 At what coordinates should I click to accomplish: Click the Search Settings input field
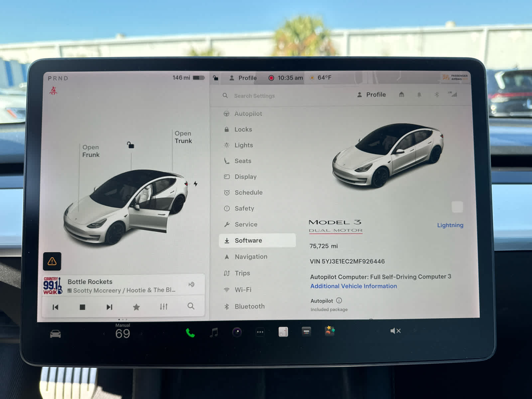(x=254, y=96)
